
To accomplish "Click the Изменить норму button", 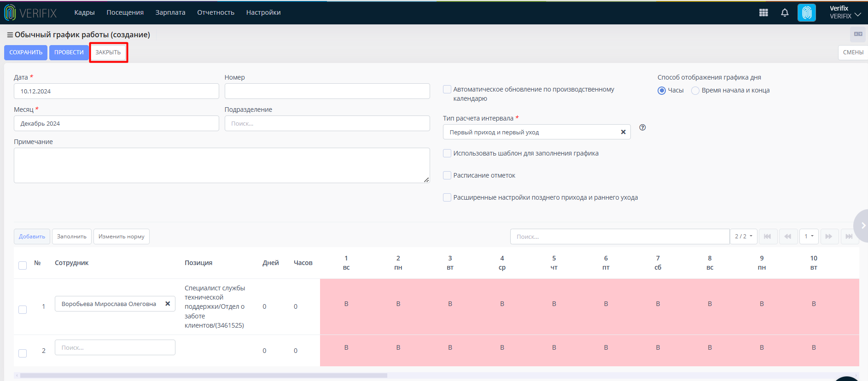I will [x=122, y=237].
